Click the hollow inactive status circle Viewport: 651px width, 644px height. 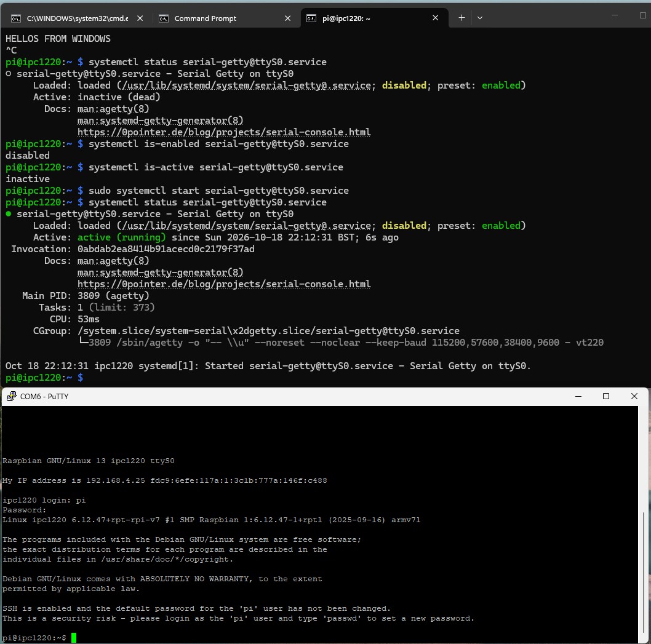8,74
